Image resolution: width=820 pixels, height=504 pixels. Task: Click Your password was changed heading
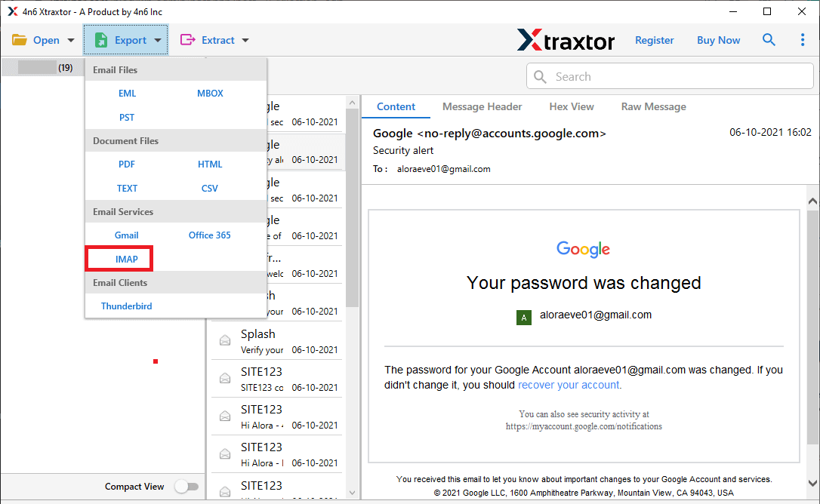(584, 283)
